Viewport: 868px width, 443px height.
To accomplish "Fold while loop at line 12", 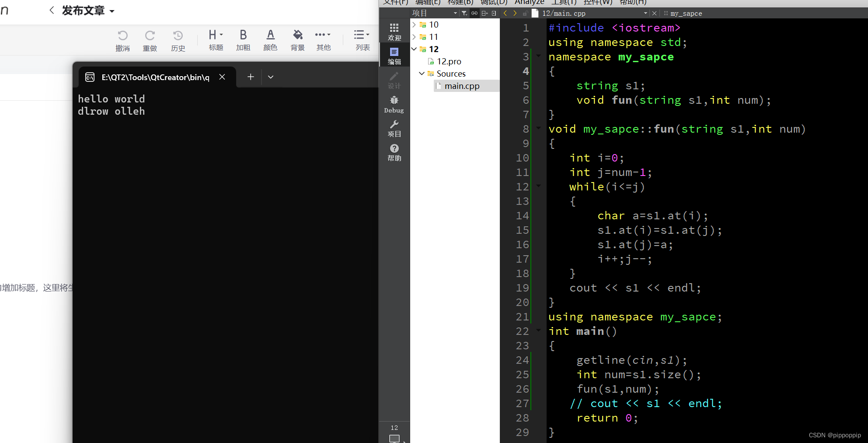I will [539, 186].
